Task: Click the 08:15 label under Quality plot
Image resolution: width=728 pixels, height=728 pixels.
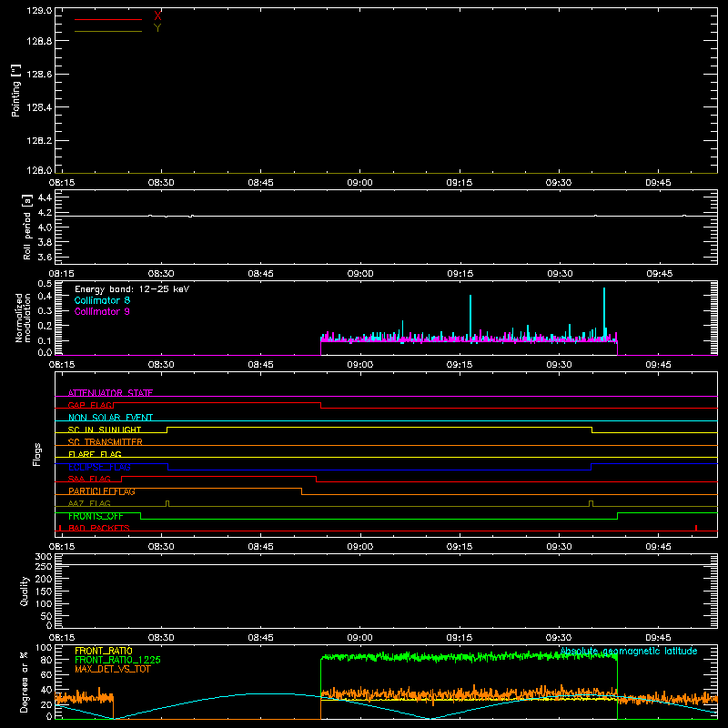Action: click(61, 638)
